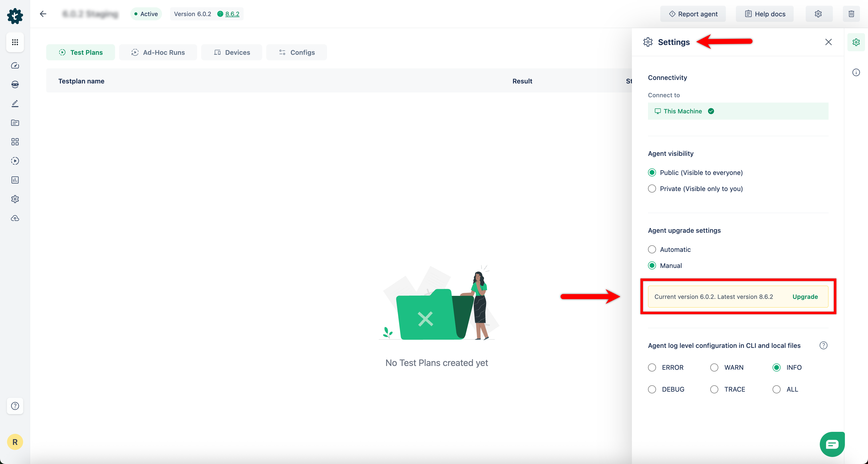
Task: Set log level to WARN
Action: point(714,367)
